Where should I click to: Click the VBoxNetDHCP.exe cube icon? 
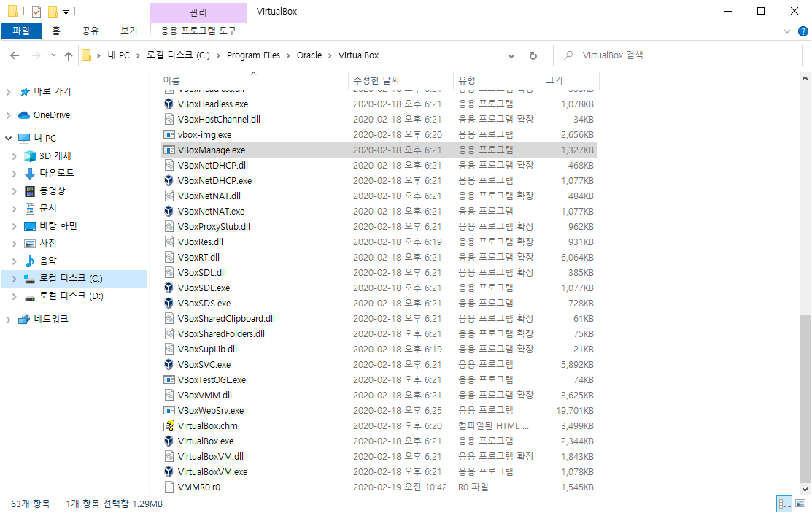(169, 180)
